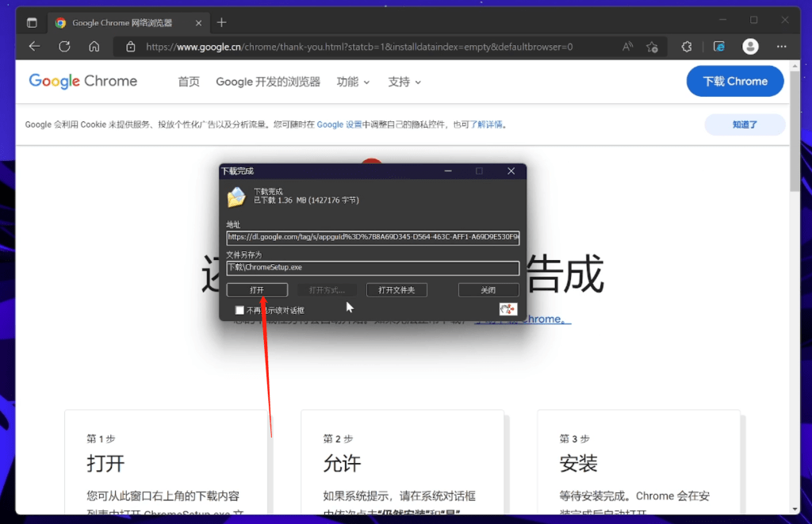The image size is (812, 524).
Task: Open the Google 设置 link
Action: (x=339, y=124)
